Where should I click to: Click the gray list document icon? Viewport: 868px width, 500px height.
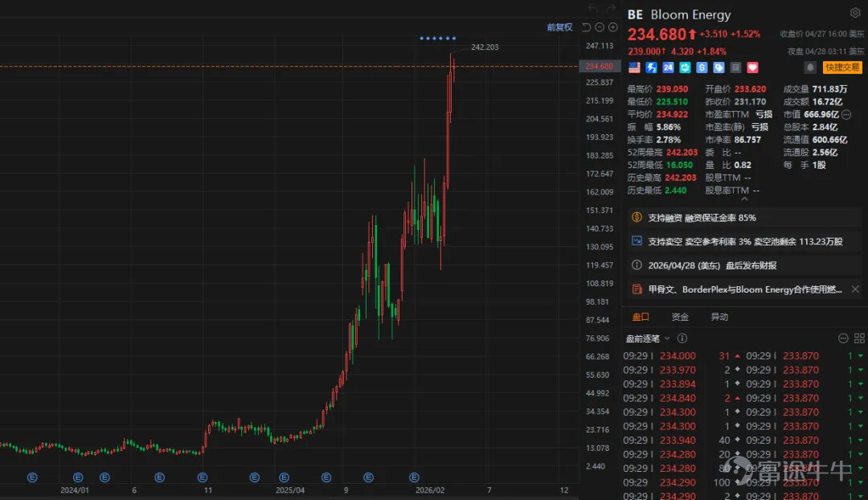[x=735, y=68]
